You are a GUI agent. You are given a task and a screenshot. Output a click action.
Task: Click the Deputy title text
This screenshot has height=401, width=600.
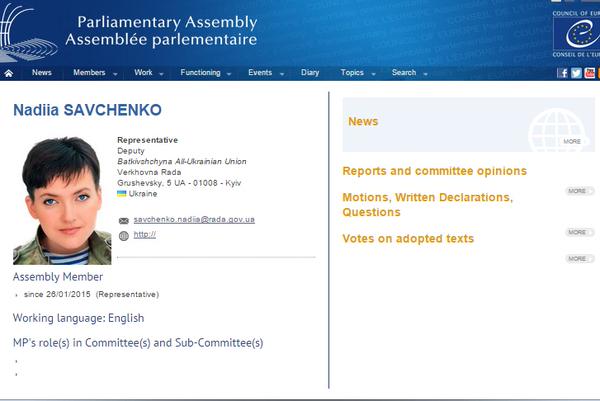pos(131,151)
